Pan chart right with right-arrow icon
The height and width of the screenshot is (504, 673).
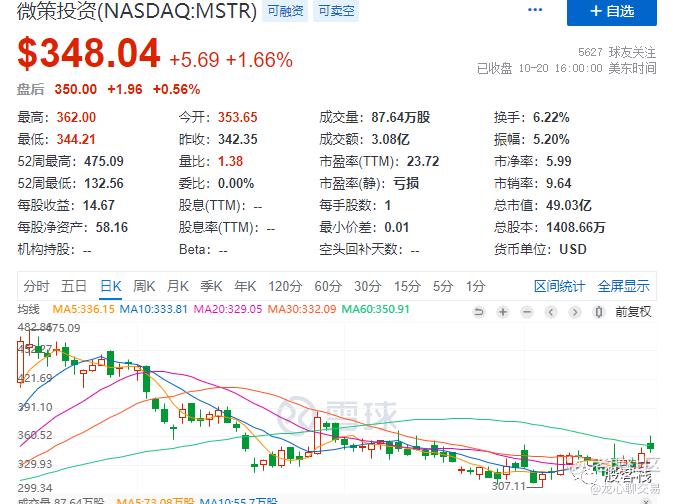pos(575,312)
